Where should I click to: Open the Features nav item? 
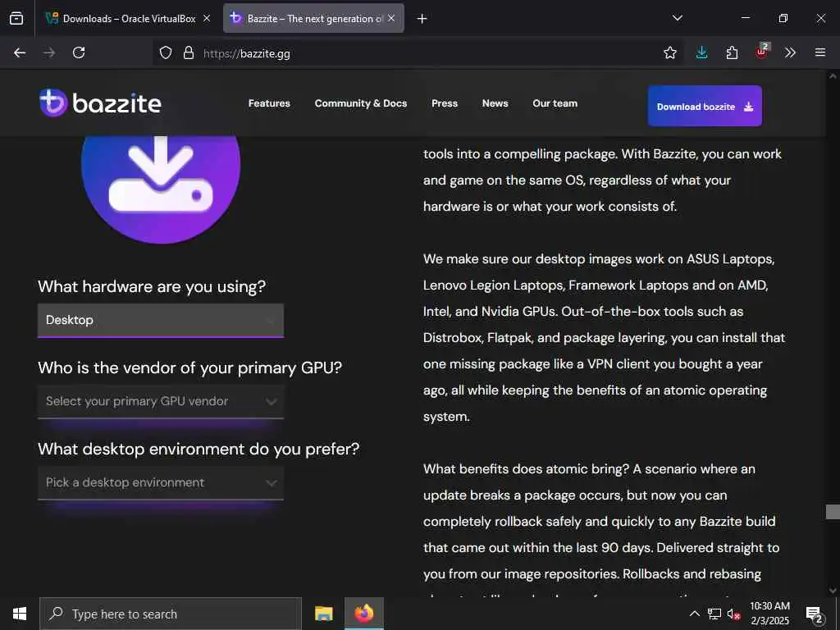pos(269,103)
